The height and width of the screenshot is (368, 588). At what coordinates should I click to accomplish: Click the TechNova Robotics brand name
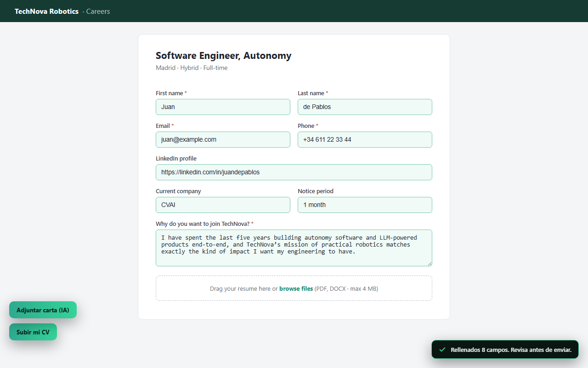(x=46, y=11)
